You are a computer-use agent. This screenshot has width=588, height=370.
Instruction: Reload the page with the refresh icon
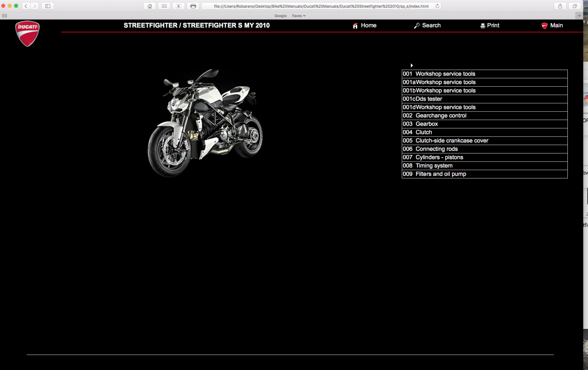(x=437, y=6)
